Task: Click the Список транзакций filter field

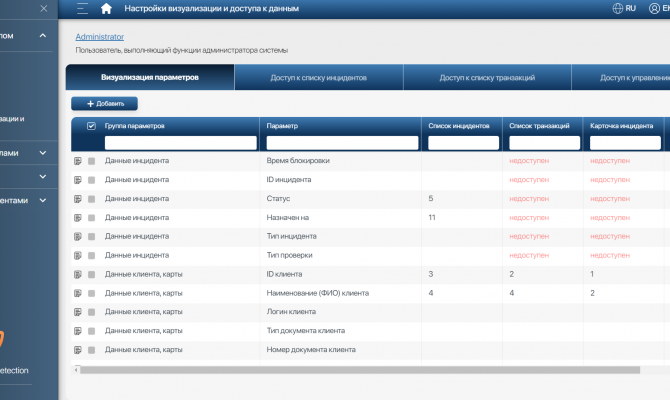Action: coord(544,143)
